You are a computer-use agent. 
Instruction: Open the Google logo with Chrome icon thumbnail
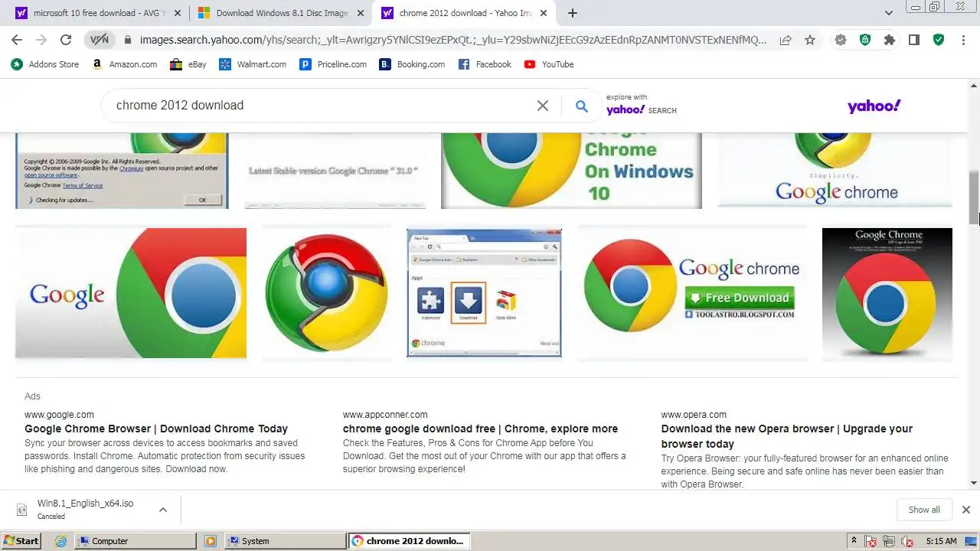[x=131, y=293]
